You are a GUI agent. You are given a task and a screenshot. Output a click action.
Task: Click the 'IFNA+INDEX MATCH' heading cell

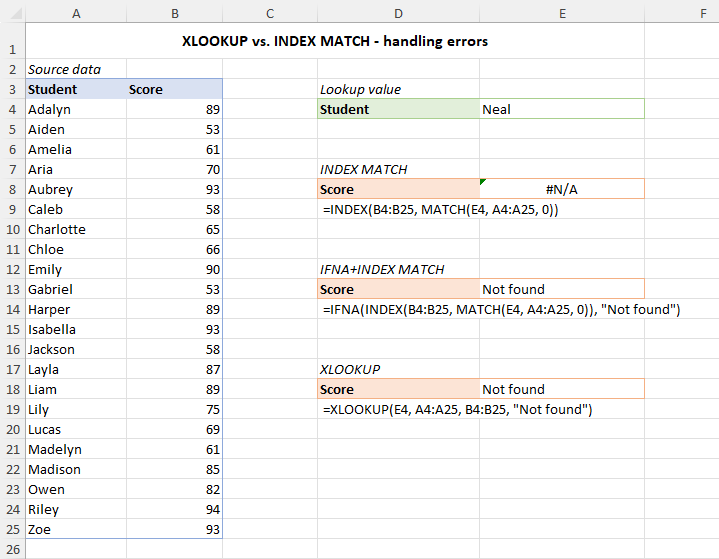398,269
